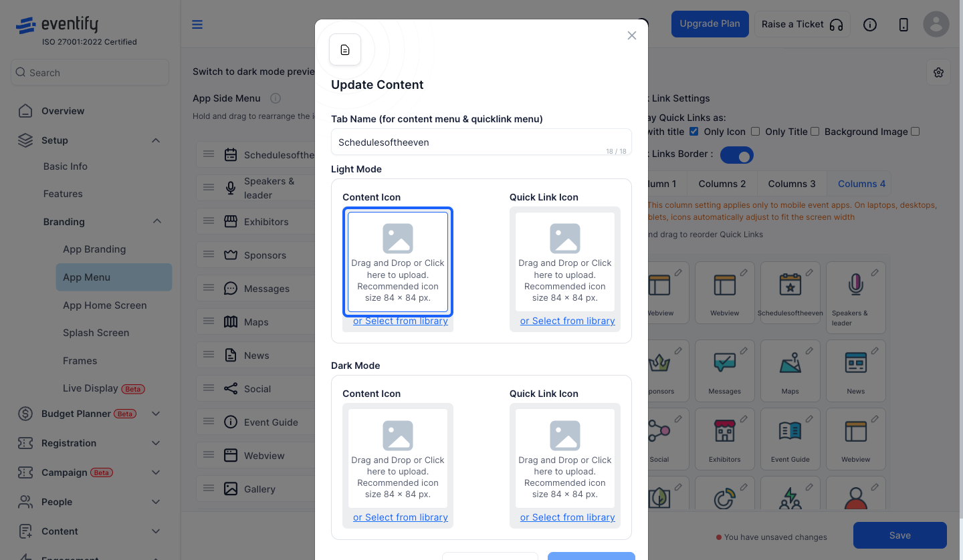Click the Tab Name input field
The width and height of the screenshot is (963, 560).
coord(481,142)
